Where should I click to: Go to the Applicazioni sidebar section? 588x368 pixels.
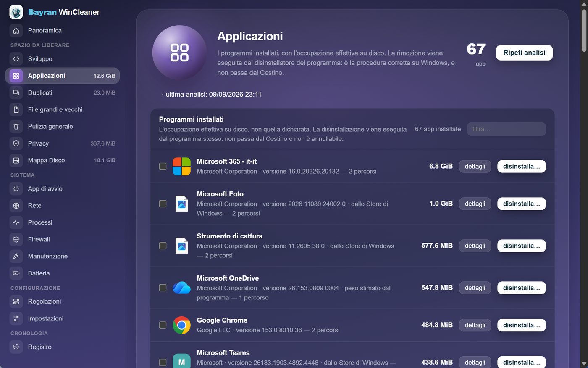[x=63, y=76]
